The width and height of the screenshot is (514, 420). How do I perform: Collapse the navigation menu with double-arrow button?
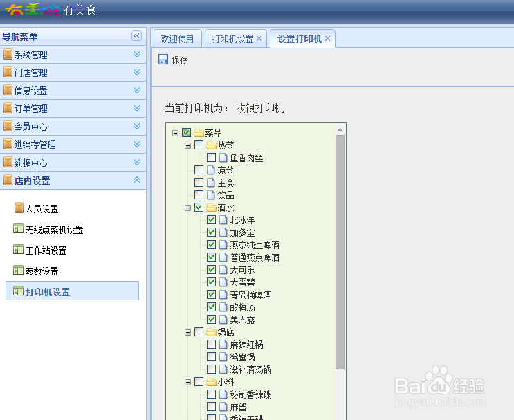[x=137, y=35]
